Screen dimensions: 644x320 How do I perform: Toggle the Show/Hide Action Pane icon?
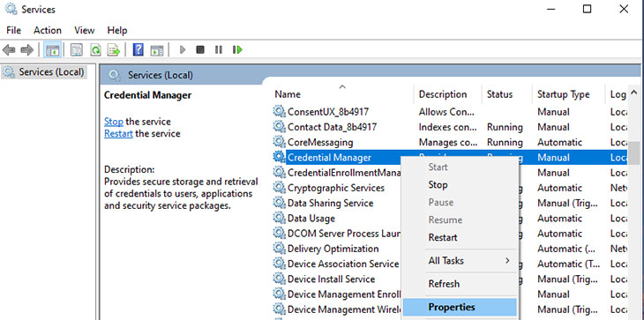tap(157, 50)
